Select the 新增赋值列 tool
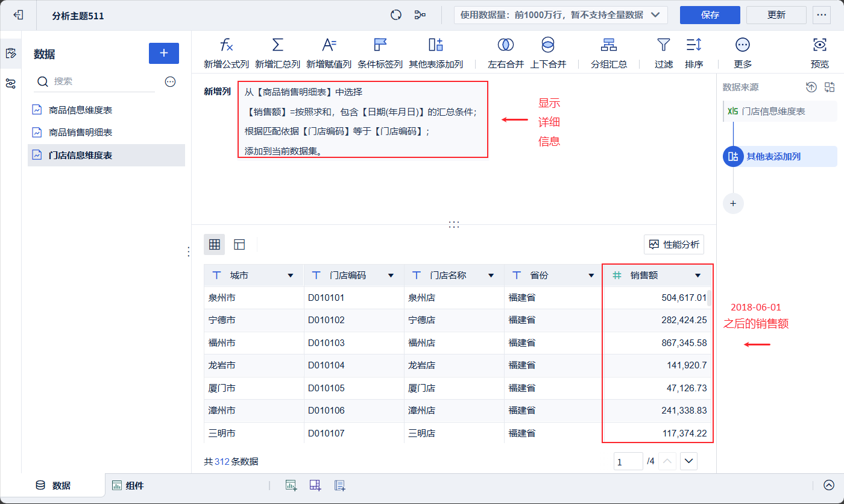Screen dimensions: 844x504 [x=329, y=53]
